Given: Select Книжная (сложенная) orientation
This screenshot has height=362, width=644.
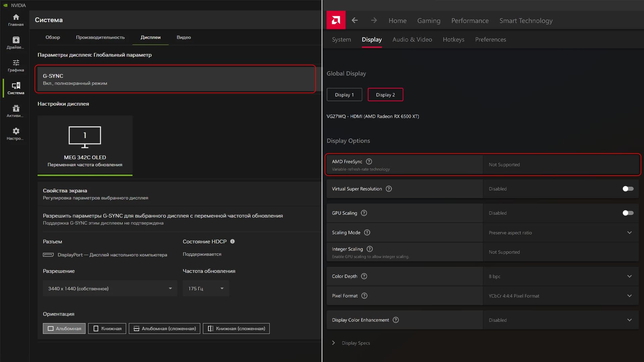Looking at the screenshot, I should click(x=236, y=328).
